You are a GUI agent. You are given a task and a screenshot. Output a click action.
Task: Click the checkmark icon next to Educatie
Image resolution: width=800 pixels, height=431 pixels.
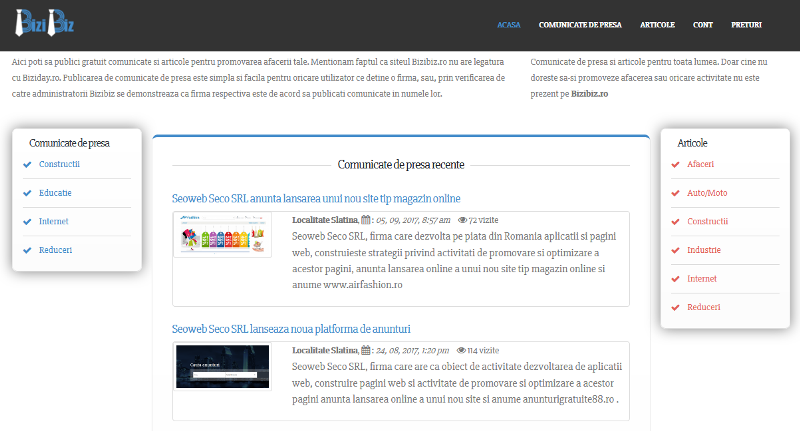coord(27,193)
